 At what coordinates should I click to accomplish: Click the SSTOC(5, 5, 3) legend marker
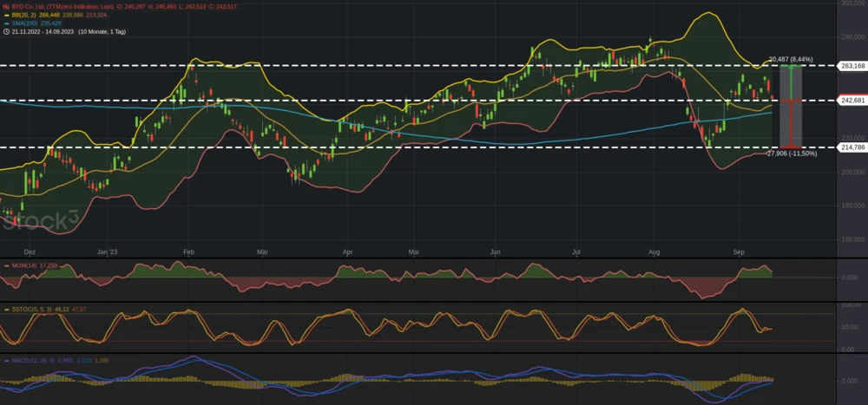(x=6, y=309)
